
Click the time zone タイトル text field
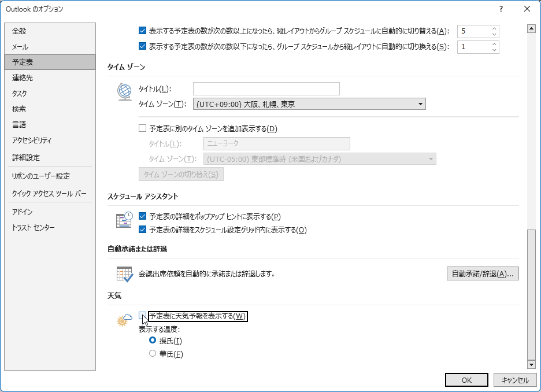pos(266,88)
